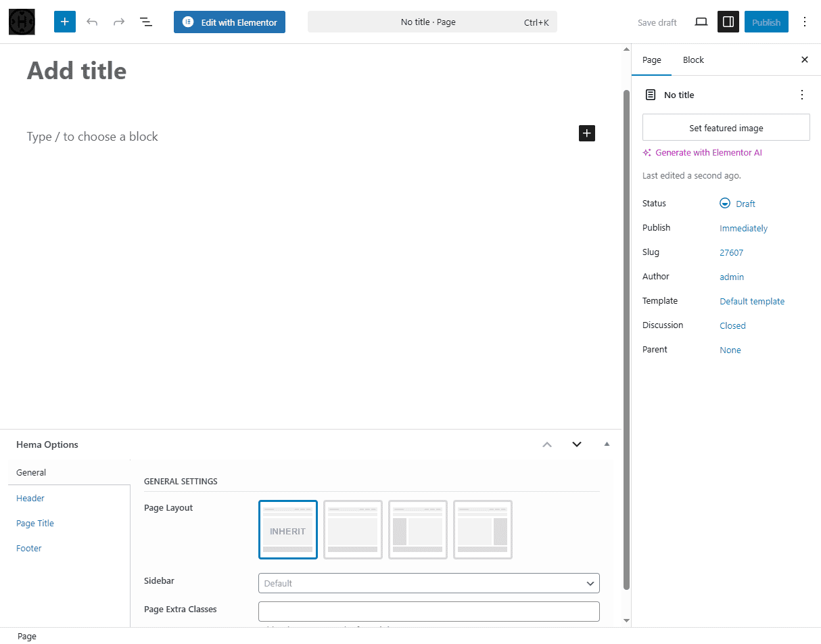Image resolution: width=821 pixels, height=644 pixels.
Task: Click the Page Extra Classes input field
Action: [429, 612]
